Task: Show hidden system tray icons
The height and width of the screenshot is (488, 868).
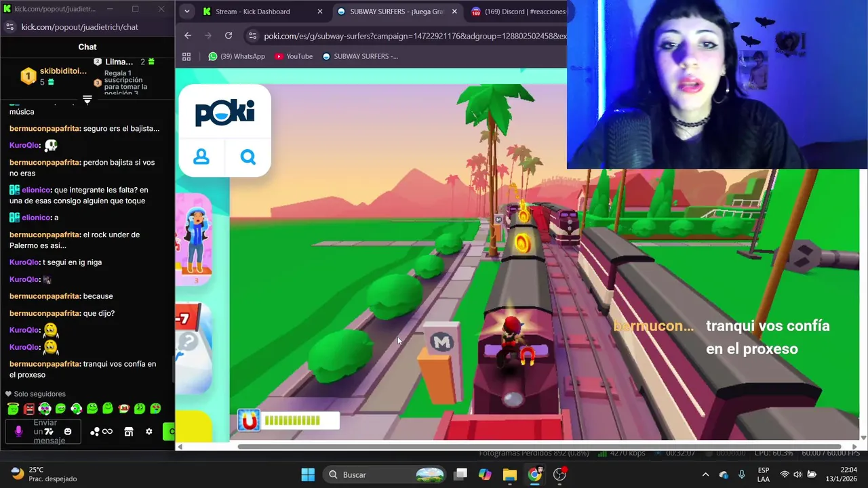Action: (705, 474)
